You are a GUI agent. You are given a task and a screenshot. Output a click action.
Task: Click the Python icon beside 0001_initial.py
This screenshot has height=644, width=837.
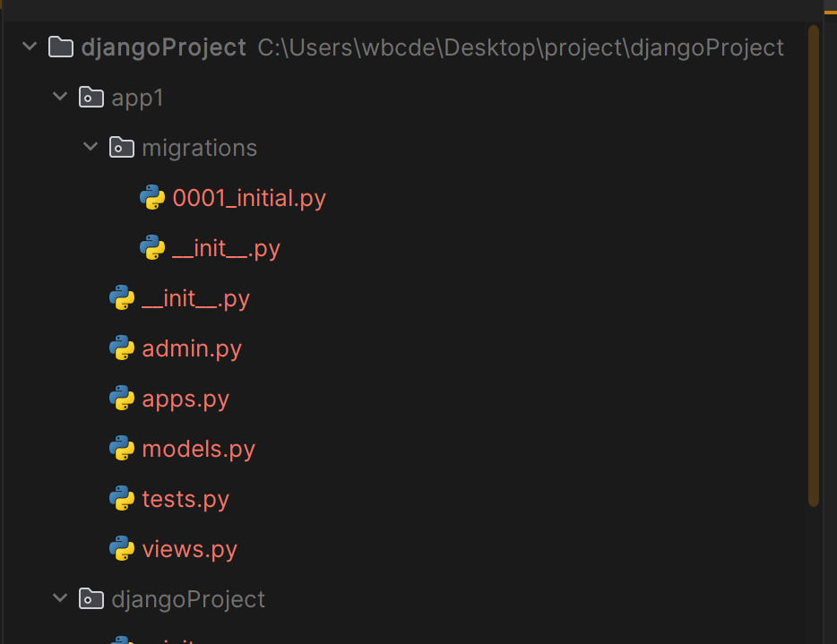pos(152,198)
